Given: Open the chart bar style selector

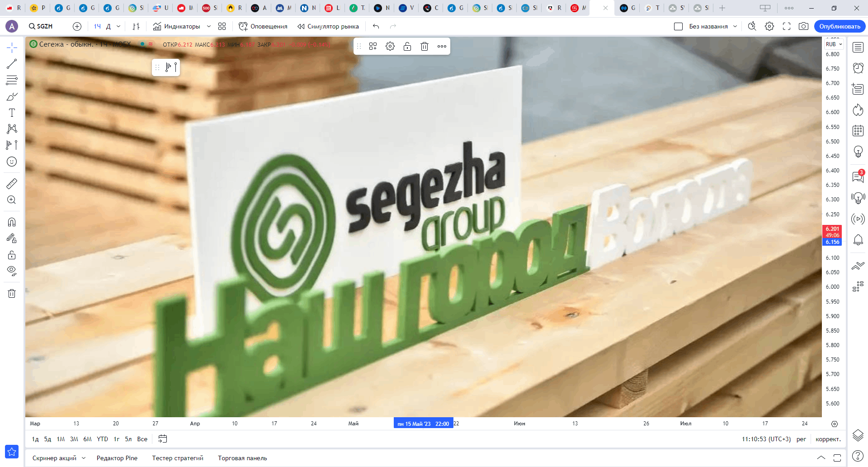Looking at the screenshot, I should 136,26.
